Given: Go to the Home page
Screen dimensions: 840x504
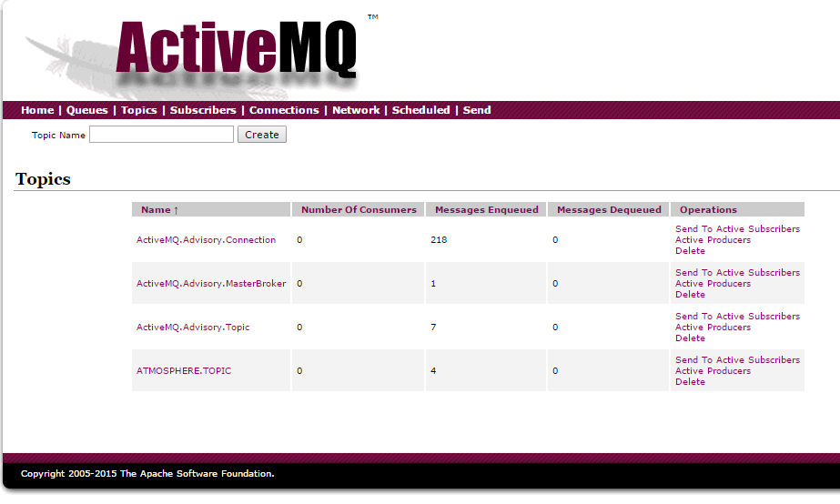Looking at the screenshot, I should click(x=37, y=110).
